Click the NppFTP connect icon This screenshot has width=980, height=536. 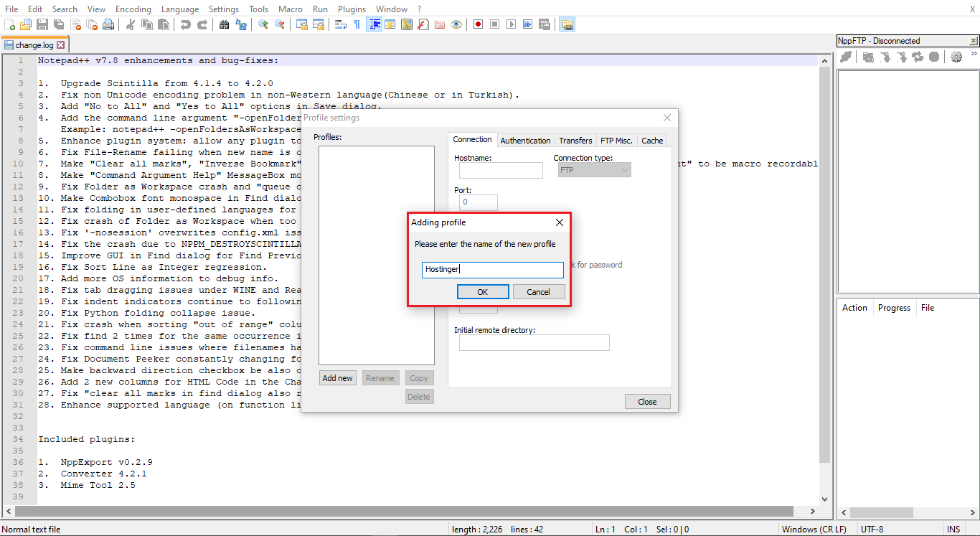tap(847, 57)
